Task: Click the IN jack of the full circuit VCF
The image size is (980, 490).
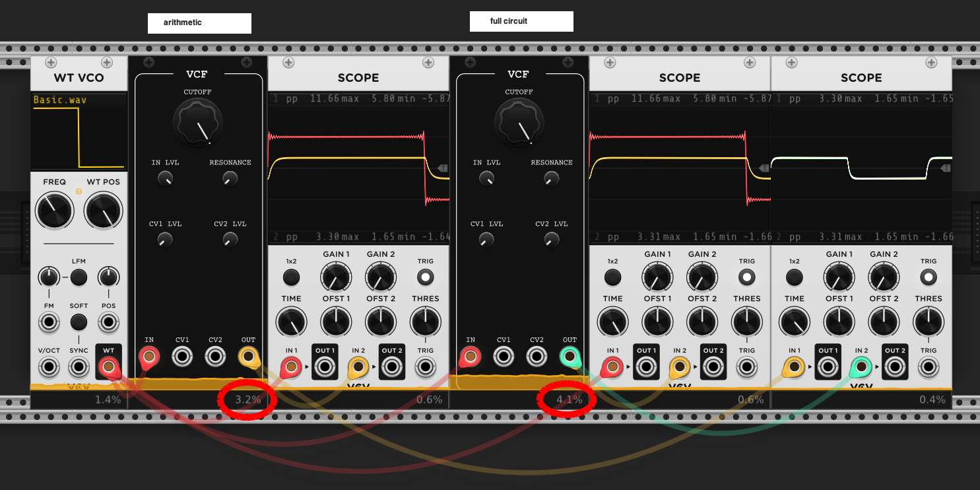Action: pos(471,357)
